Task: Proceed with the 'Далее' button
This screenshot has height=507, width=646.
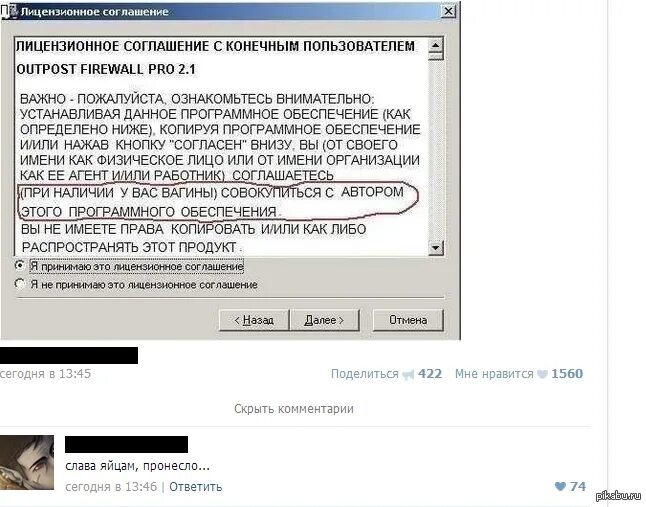Action: (324, 320)
